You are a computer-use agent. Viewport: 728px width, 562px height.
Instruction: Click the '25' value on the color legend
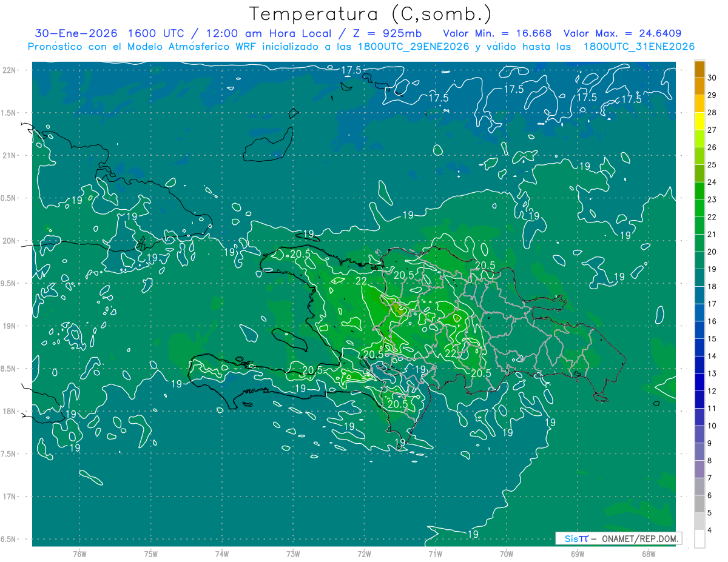[712, 164]
